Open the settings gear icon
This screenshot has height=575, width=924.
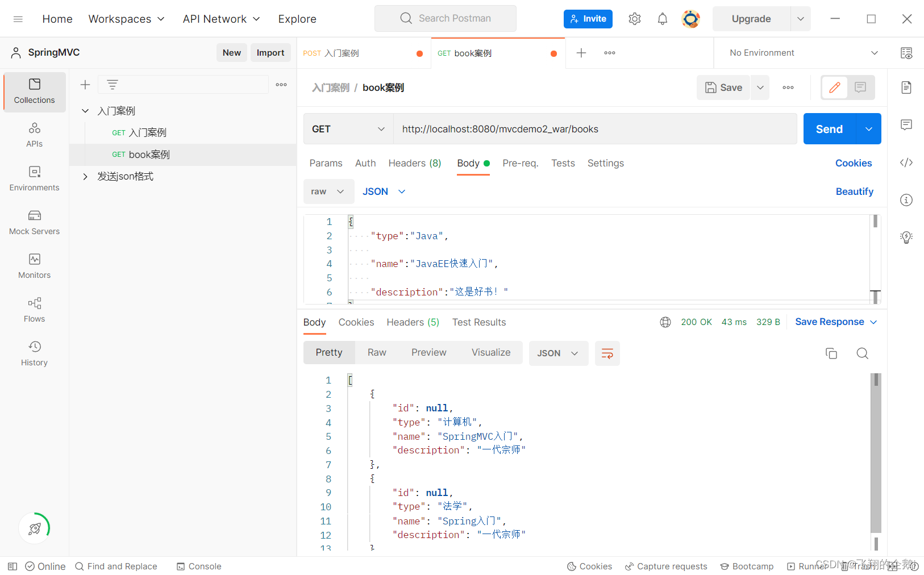coord(635,19)
